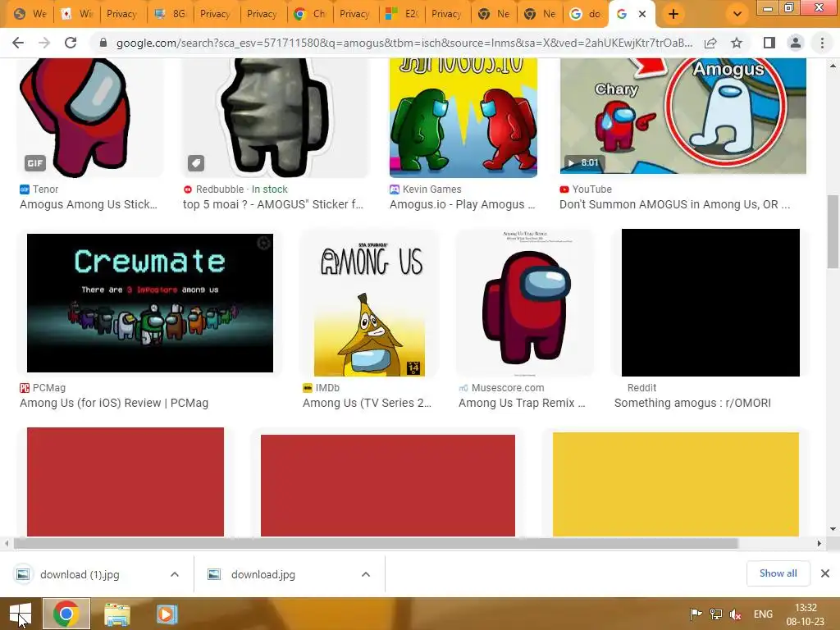The width and height of the screenshot is (840, 630).
Task: Go back to the previous page
Action: [x=18, y=43]
